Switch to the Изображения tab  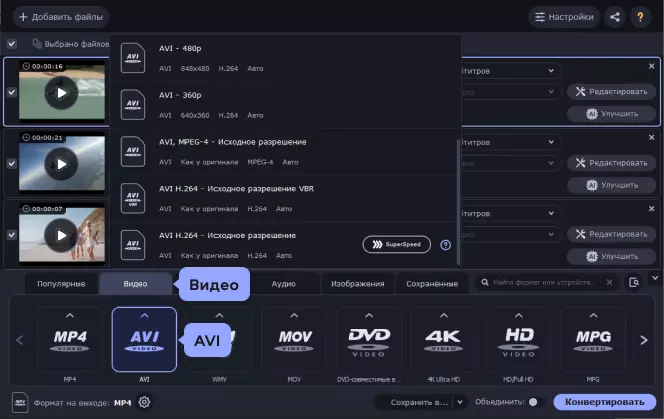357,284
